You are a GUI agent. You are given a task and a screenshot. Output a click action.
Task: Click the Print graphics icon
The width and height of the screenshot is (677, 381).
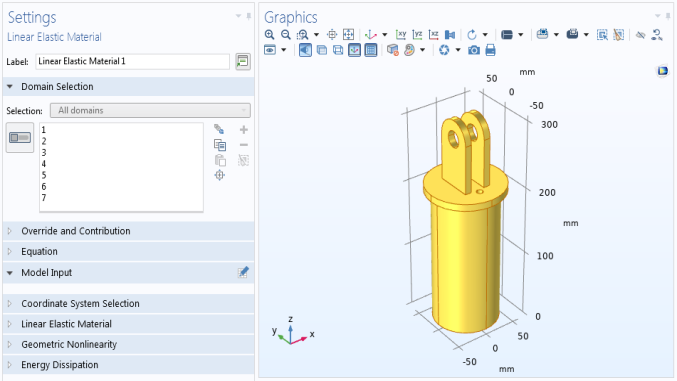click(490, 51)
